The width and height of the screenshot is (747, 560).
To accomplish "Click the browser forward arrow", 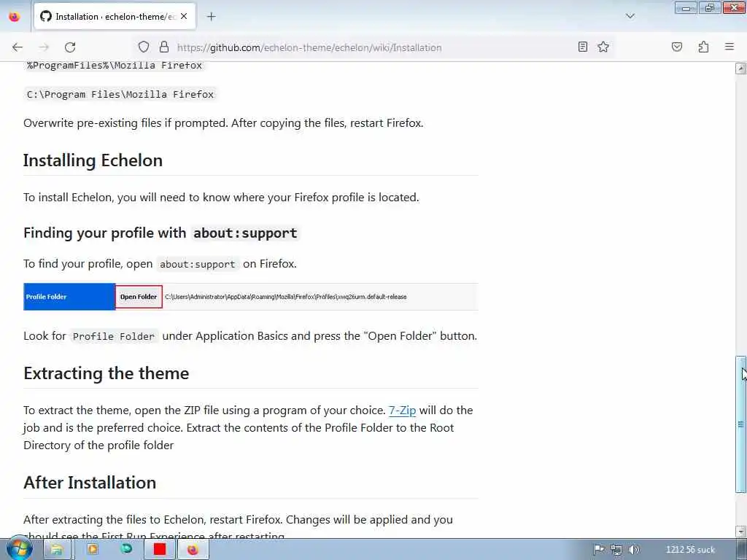I will pyautogui.click(x=44, y=47).
